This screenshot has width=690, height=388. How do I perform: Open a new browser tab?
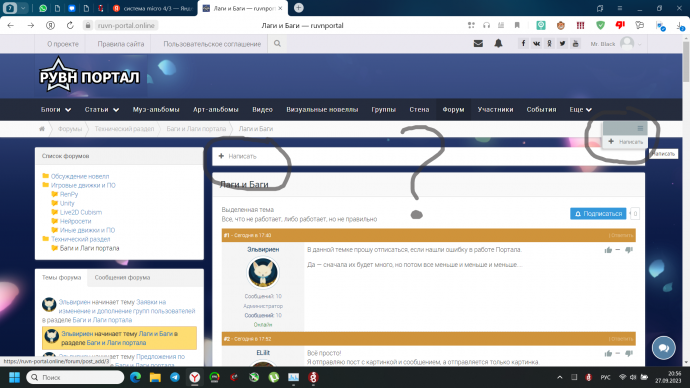click(x=298, y=8)
